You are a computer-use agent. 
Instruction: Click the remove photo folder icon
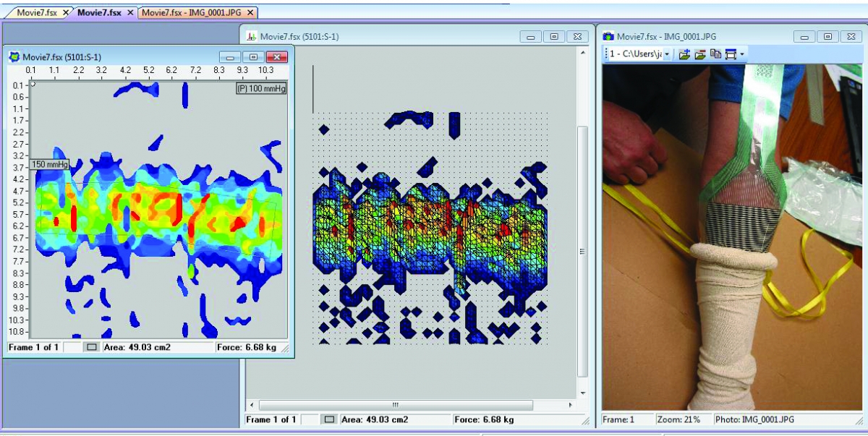[699, 54]
